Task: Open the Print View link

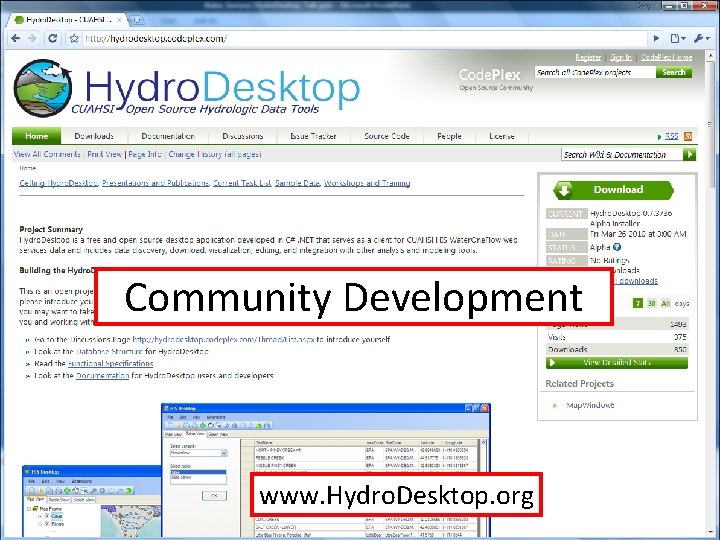Action: 105,154
